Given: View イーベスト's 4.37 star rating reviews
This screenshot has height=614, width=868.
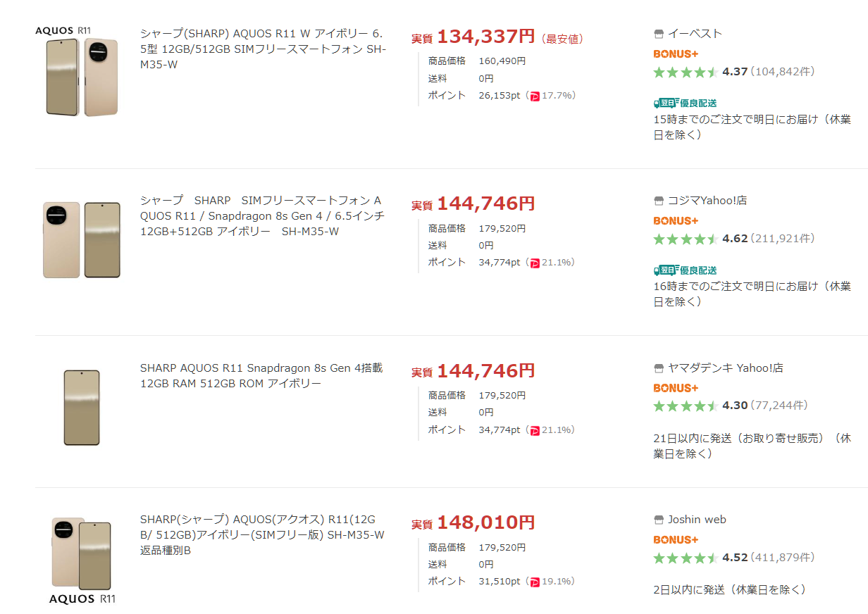Looking at the screenshot, I should [x=734, y=72].
